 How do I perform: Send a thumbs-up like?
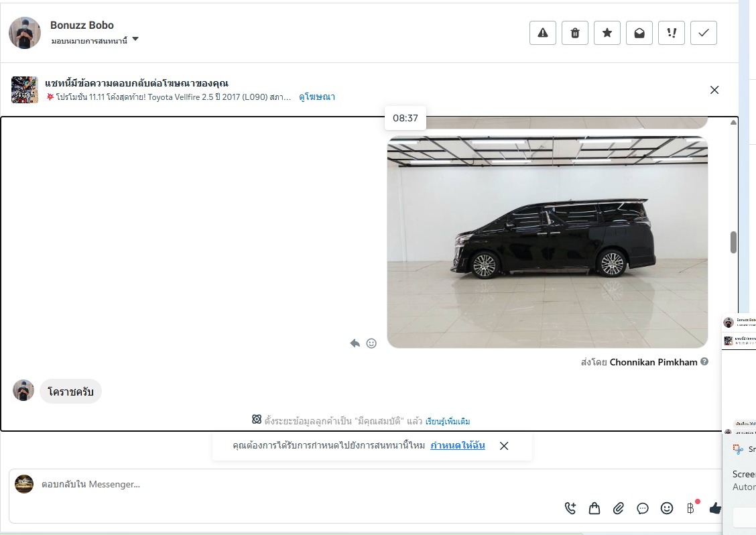(716, 508)
